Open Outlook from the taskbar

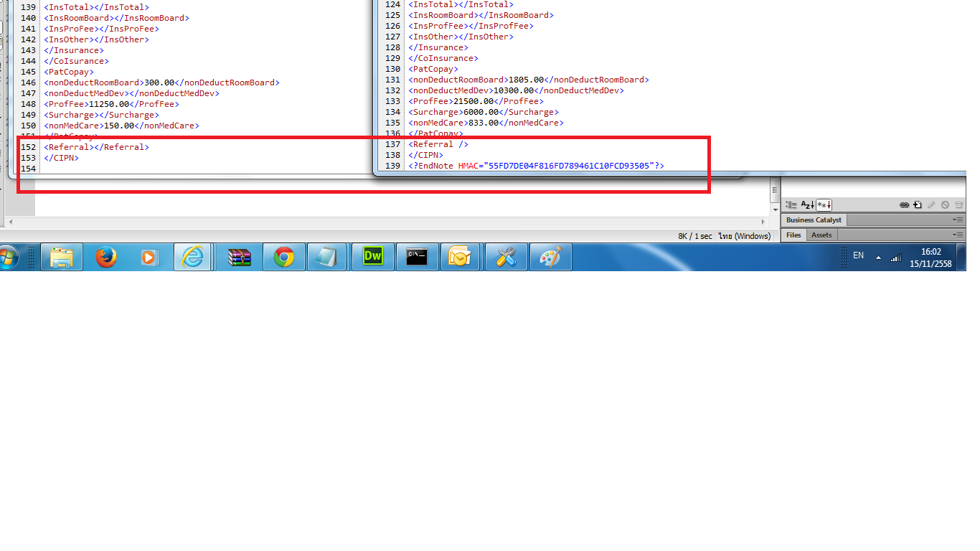[x=459, y=257]
